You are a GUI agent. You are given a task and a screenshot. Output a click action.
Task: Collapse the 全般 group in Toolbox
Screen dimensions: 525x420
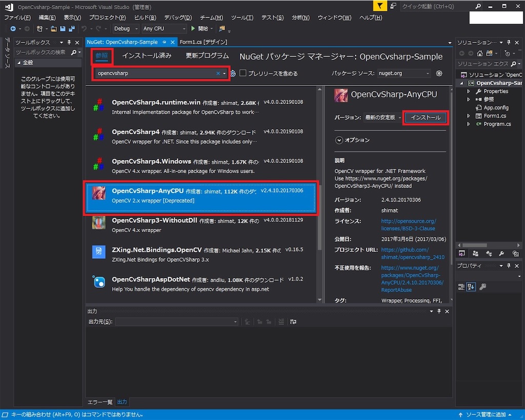tap(19, 62)
